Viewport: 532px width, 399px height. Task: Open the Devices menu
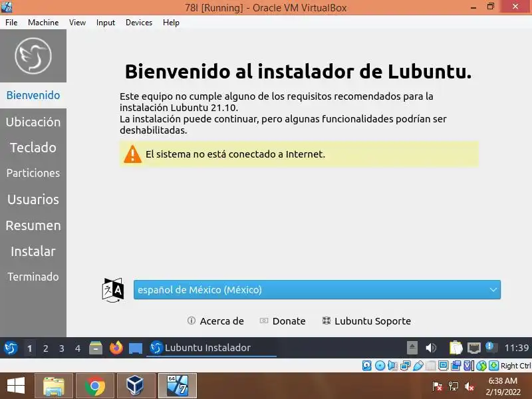[x=139, y=23]
